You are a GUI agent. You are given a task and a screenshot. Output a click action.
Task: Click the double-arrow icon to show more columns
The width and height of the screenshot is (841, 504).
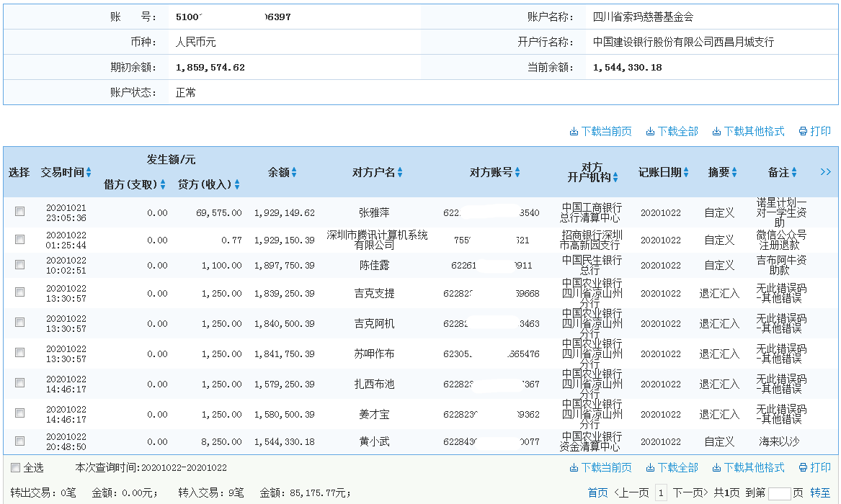(x=825, y=171)
